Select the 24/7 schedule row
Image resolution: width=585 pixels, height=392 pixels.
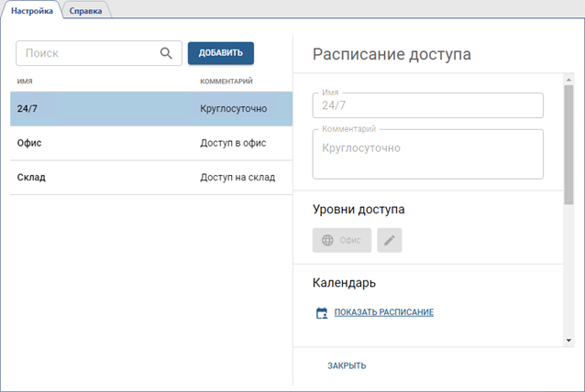tap(150, 109)
